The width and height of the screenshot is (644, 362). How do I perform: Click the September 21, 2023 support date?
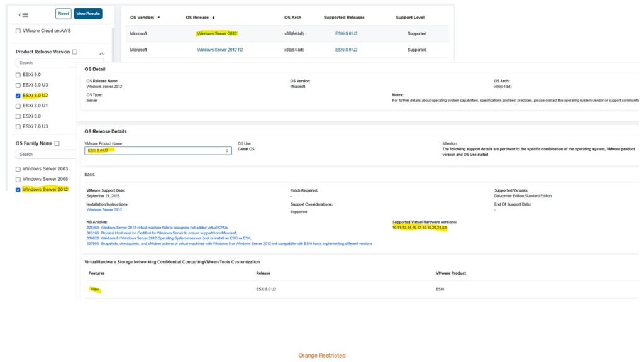coord(103,196)
